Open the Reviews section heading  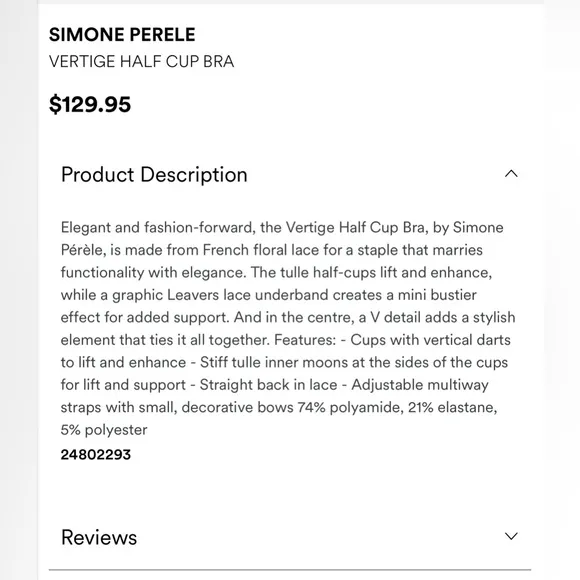pyautogui.click(x=99, y=537)
